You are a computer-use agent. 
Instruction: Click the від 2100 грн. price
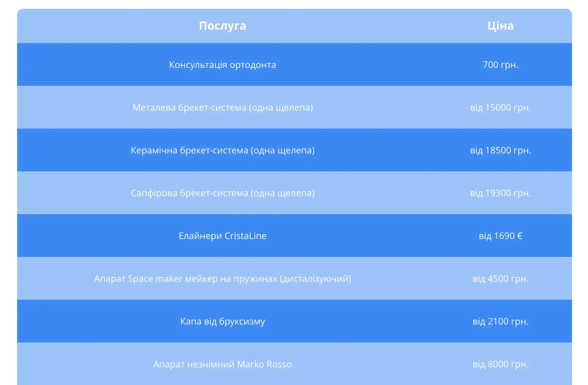point(500,322)
